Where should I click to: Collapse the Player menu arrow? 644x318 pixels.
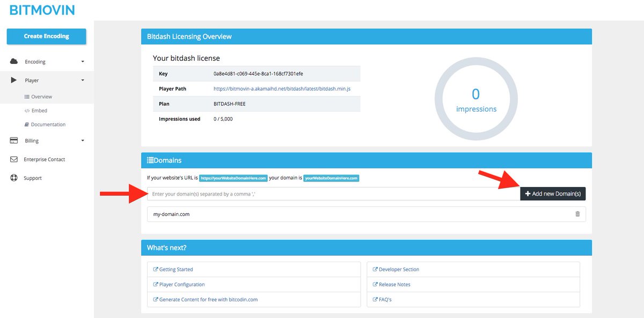tap(83, 81)
